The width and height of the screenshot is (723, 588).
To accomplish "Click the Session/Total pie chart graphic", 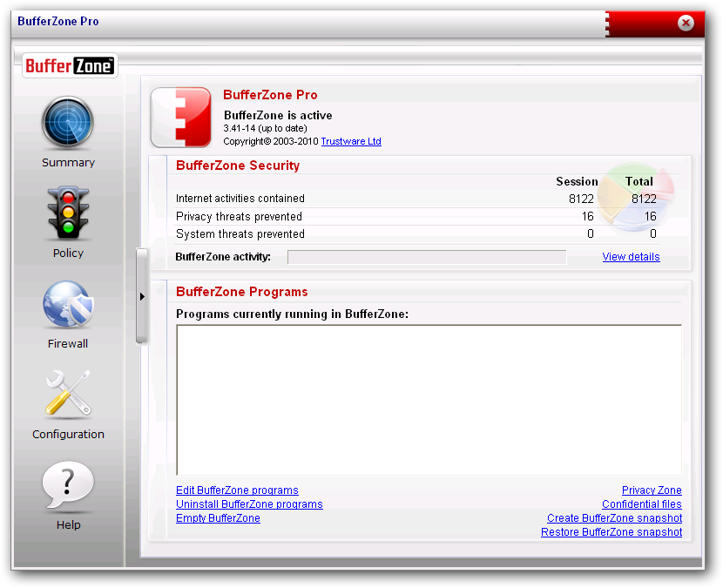I will (x=637, y=197).
